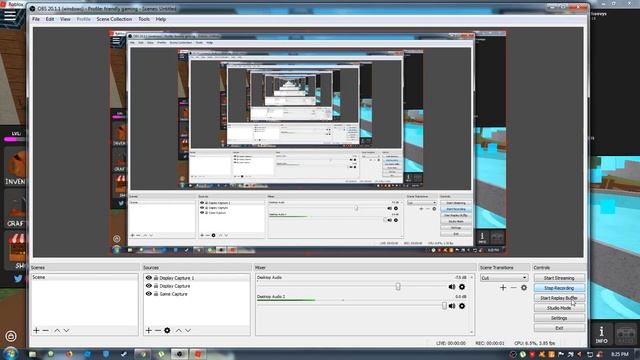This screenshot has height=360, width=640.
Task: Remove scene transition with the minus icon
Action: tap(513, 288)
